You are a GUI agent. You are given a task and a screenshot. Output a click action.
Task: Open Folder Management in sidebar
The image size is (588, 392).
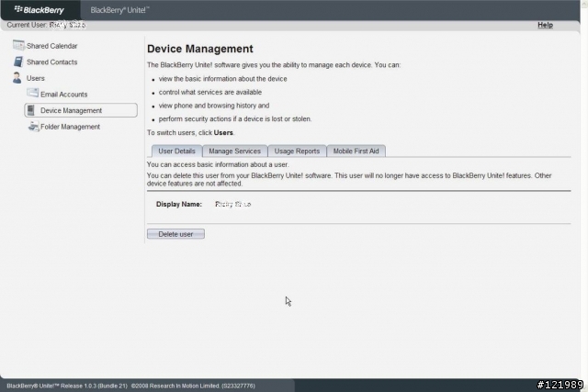point(70,127)
